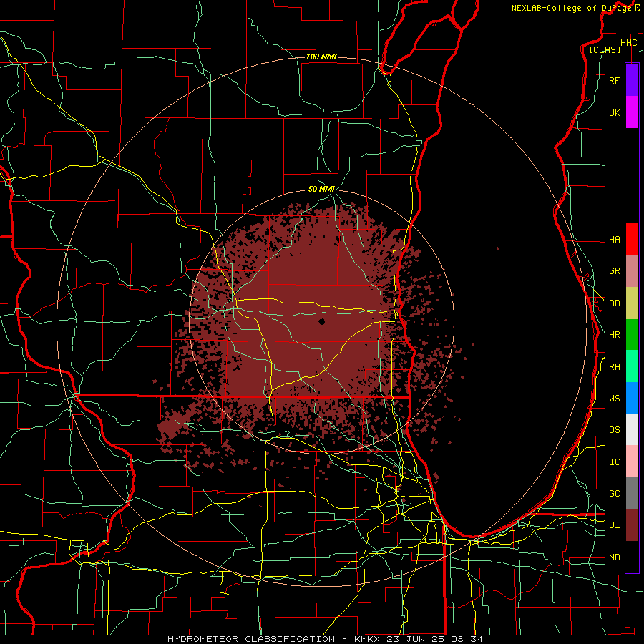
Task: Click the RF label text in legend
Action: coord(614,80)
